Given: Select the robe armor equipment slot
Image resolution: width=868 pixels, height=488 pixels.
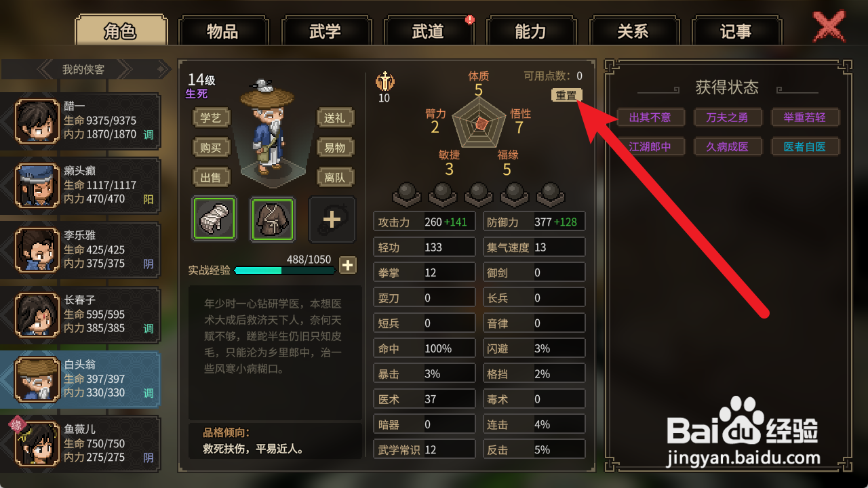Looking at the screenshot, I should coord(273,219).
